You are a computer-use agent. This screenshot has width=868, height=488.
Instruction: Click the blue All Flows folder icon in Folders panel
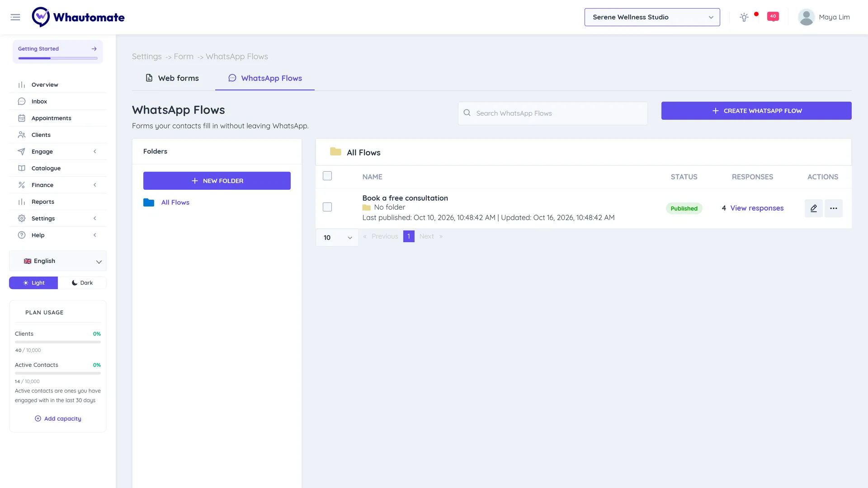(149, 202)
